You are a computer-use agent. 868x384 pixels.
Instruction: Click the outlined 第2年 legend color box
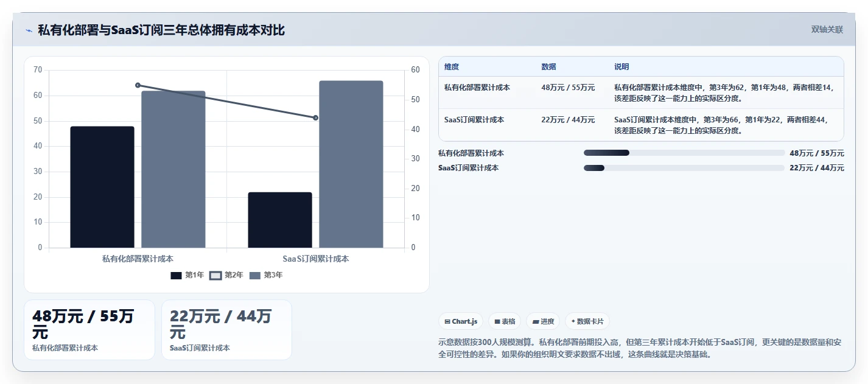(x=215, y=275)
